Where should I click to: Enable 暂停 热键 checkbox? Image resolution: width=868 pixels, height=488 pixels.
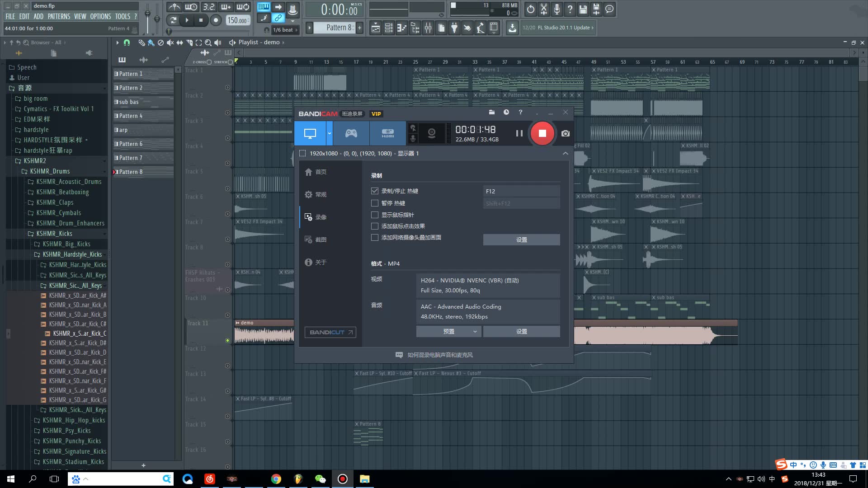pyautogui.click(x=375, y=203)
